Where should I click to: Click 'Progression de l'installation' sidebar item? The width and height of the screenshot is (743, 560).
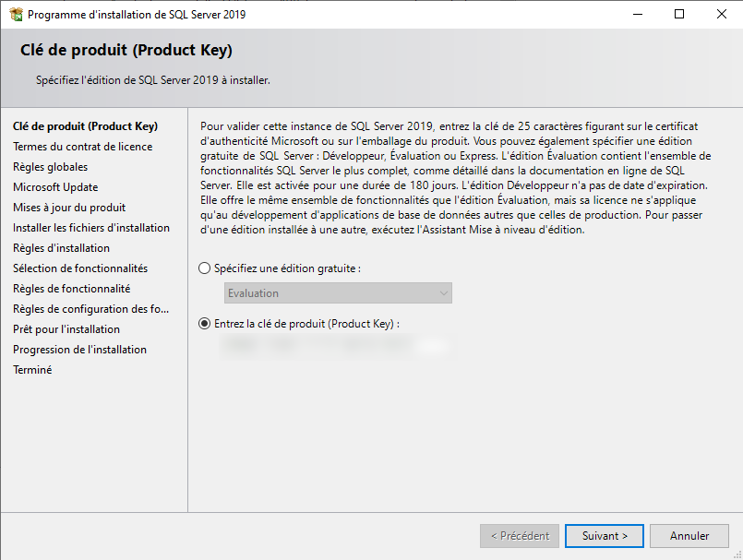[79, 350]
